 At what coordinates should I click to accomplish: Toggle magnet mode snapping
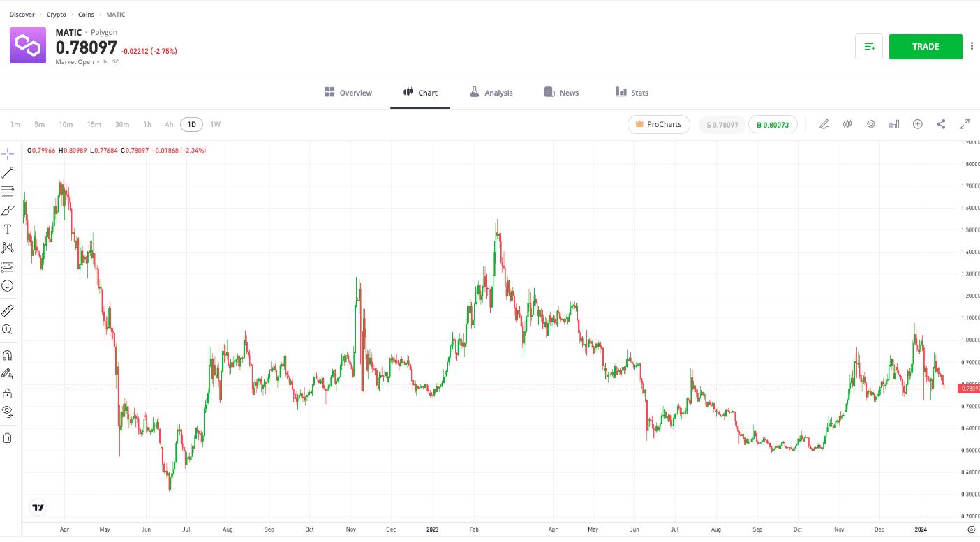coord(8,355)
